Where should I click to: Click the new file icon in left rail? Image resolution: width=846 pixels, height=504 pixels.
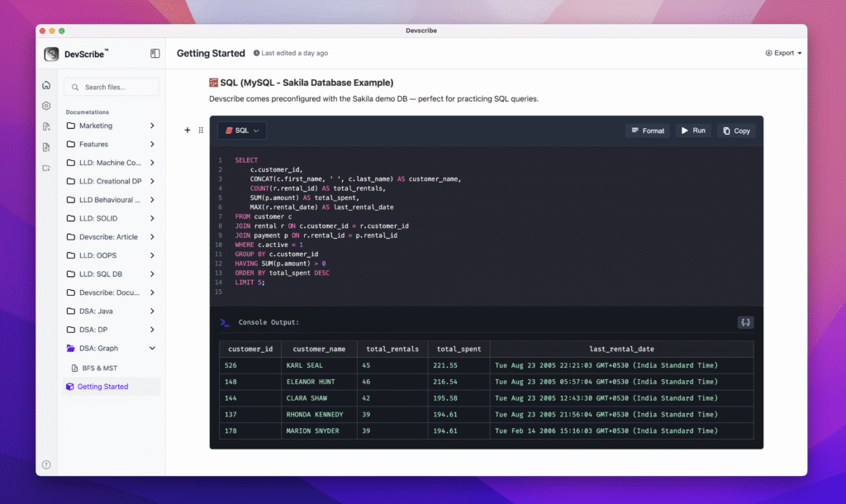tap(46, 126)
